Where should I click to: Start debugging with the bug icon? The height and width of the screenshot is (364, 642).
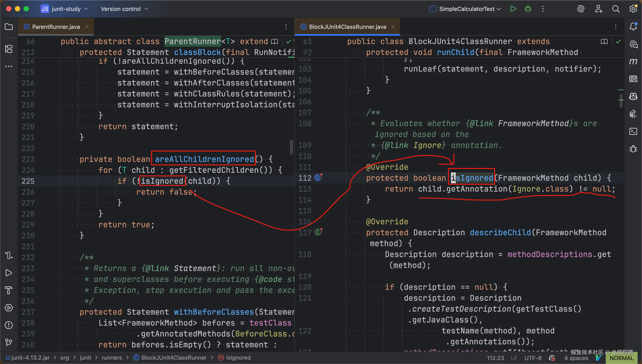[528, 9]
